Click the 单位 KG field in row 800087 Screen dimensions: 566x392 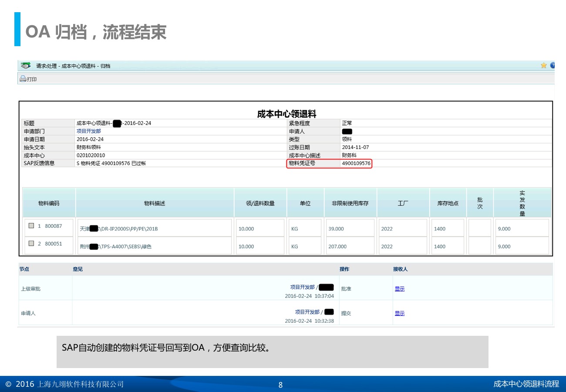(x=305, y=229)
